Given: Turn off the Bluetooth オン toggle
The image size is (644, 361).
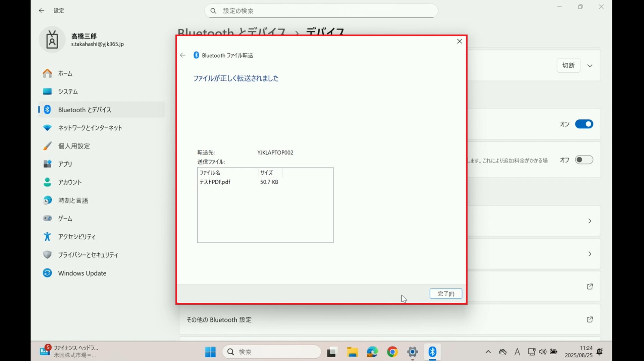Looking at the screenshot, I should pyautogui.click(x=584, y=124).
